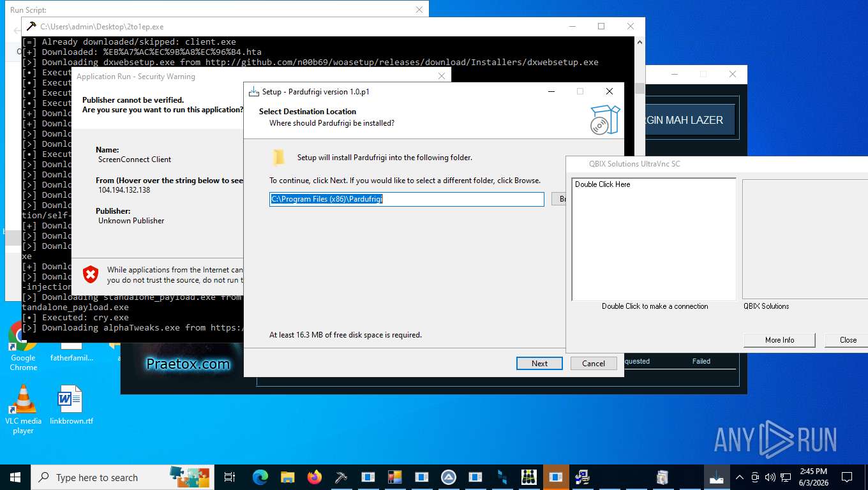Click the red shield warning icon

(x=91, y=275)
